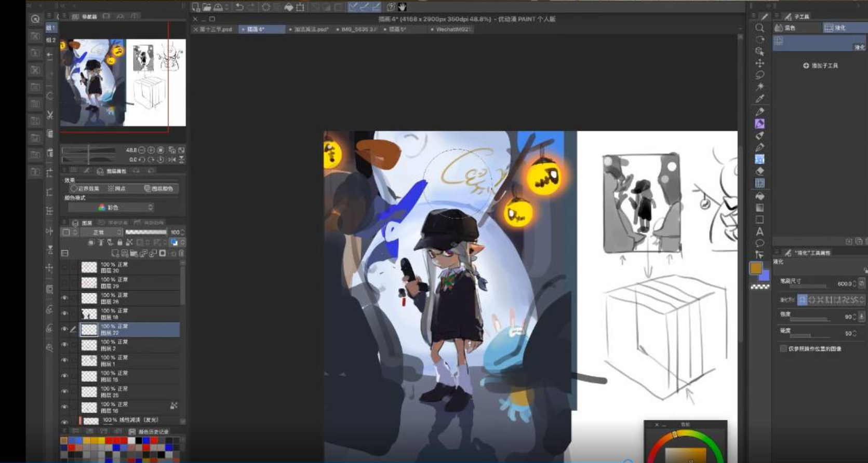
Task: Click the Fill command bar icon
Action: point(289,7)
